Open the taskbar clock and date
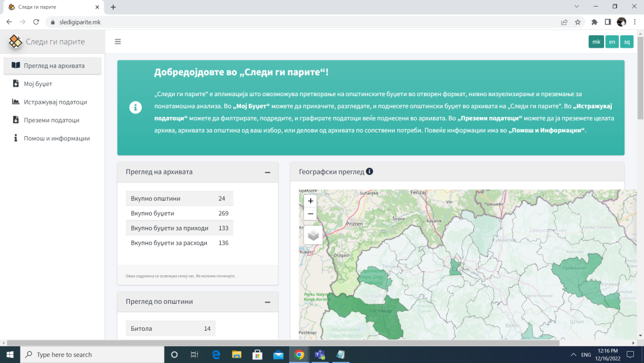The height and width of the screenshot is (363, 644). click(608, 355)
